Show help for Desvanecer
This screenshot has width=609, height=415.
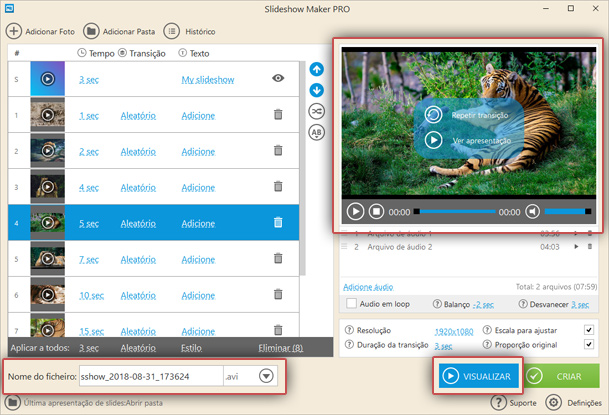523,304
